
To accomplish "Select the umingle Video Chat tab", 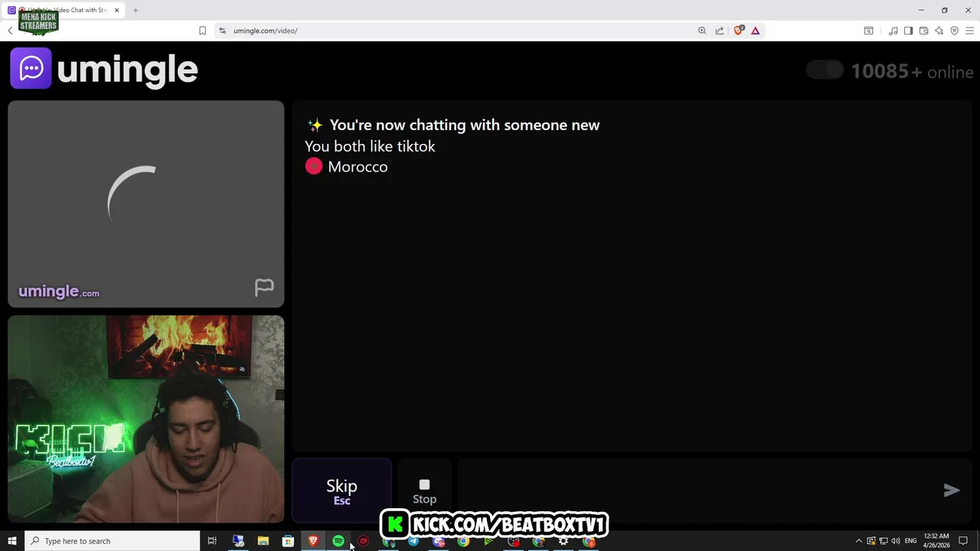I will 63,10.
